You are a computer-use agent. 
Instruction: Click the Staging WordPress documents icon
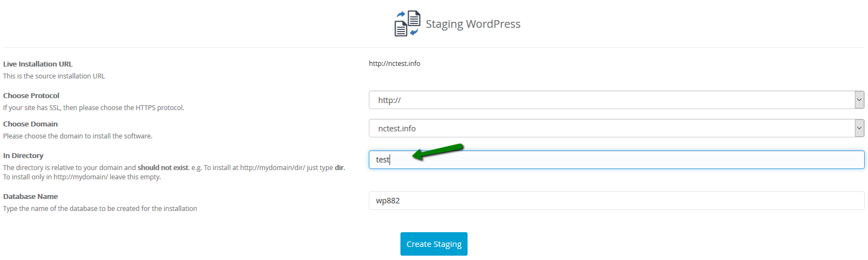point(408,23)
